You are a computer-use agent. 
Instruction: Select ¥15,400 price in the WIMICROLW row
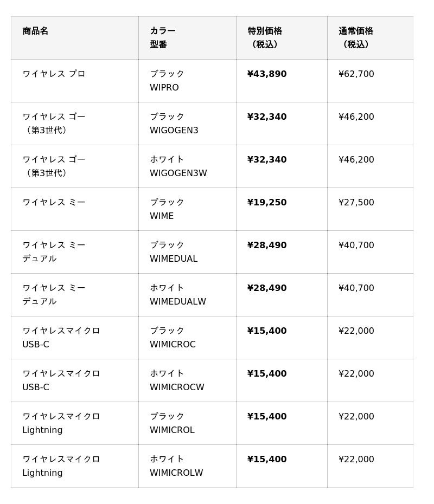267,460
